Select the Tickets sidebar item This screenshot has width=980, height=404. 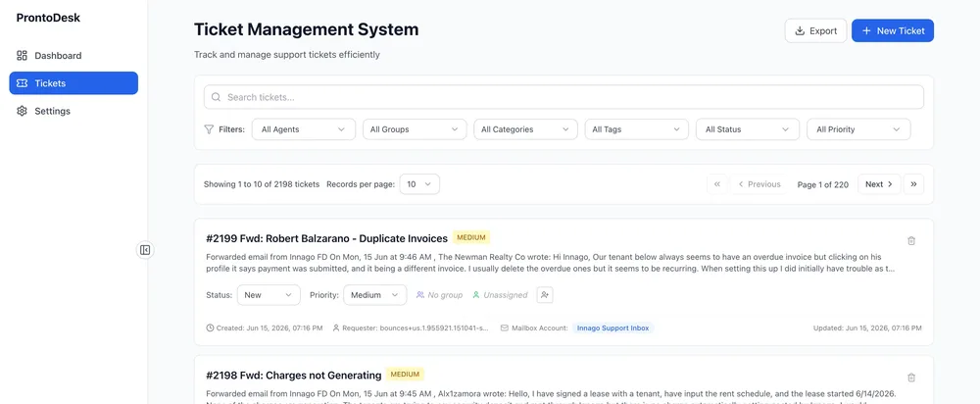[73, 83]
